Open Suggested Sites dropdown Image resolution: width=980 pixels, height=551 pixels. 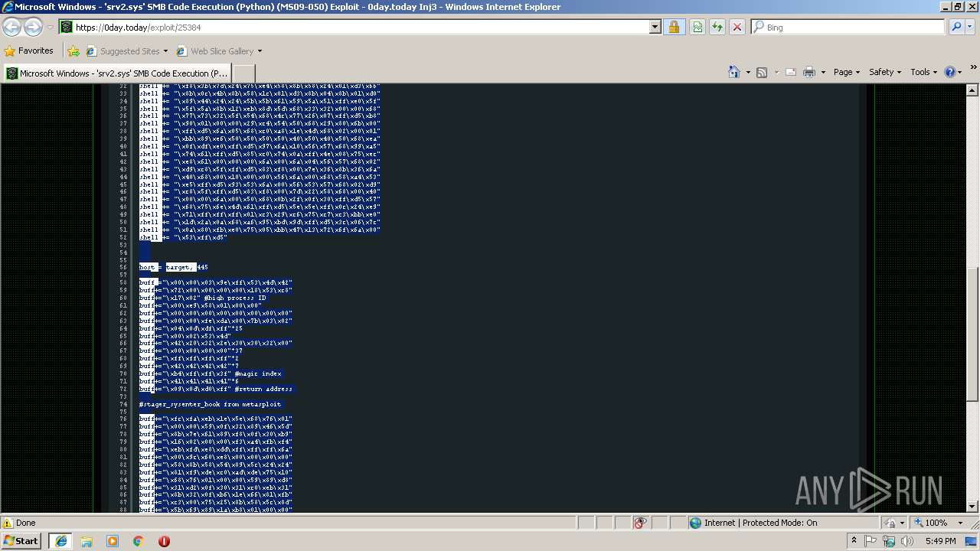tap(127, 51)
